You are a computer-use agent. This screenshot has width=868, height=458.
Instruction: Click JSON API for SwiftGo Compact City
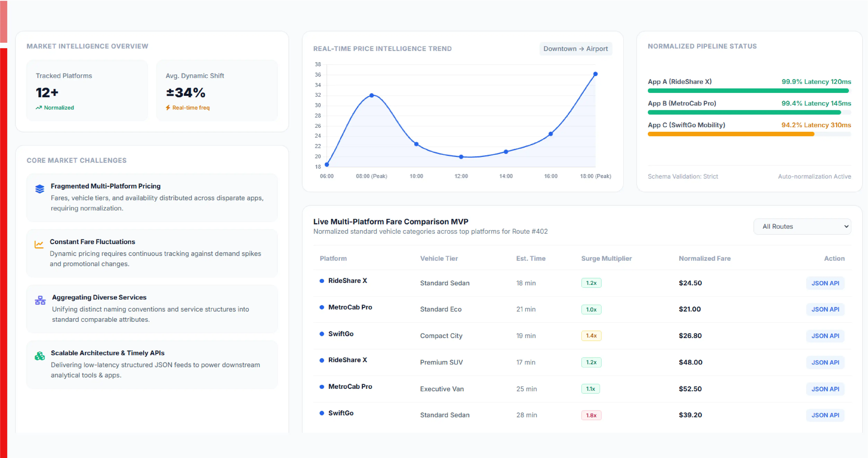point(825,336)
